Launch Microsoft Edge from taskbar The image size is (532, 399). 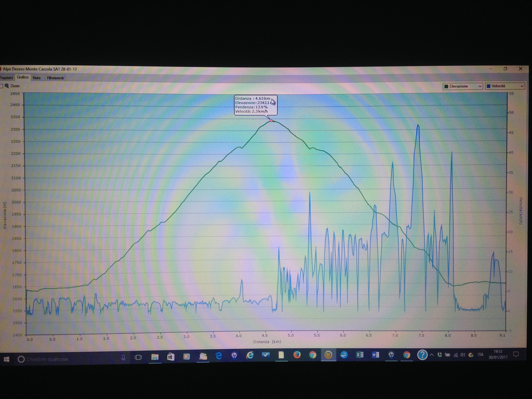(x=219, y=356)
